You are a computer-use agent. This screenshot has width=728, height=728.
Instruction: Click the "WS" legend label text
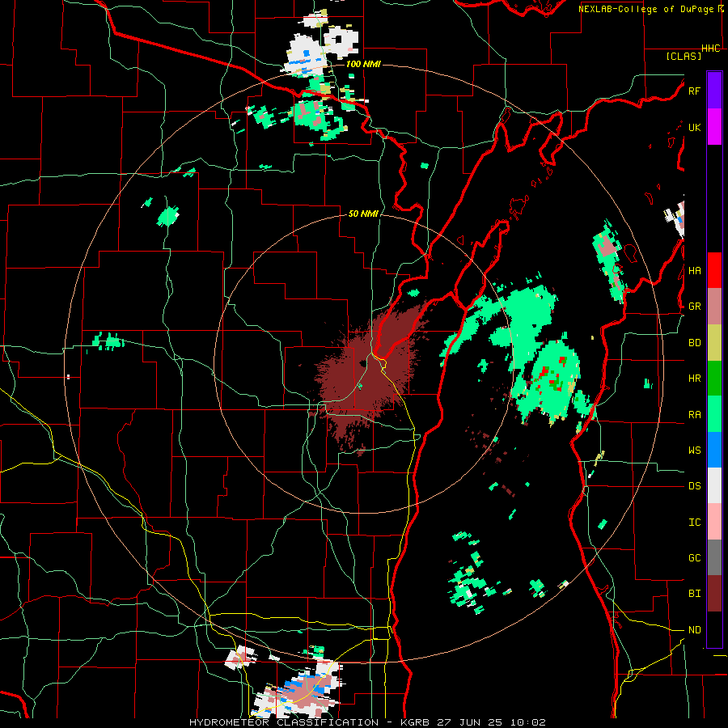694,450
